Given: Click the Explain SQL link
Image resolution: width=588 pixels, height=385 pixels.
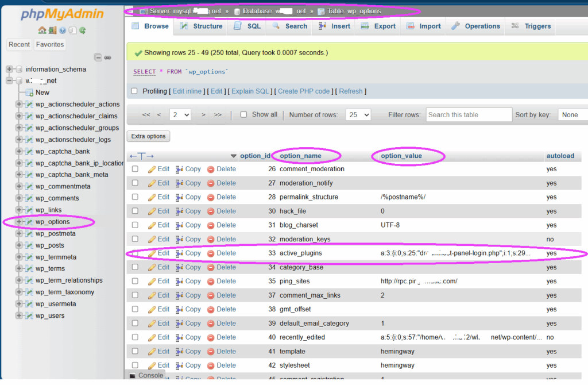Looking at the screenshot, I should click(250, 91).
